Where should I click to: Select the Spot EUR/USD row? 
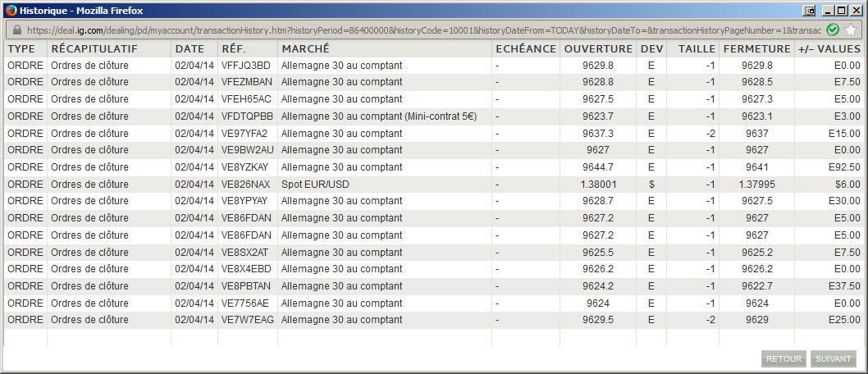pyautogui.click(x=433, y=185)
